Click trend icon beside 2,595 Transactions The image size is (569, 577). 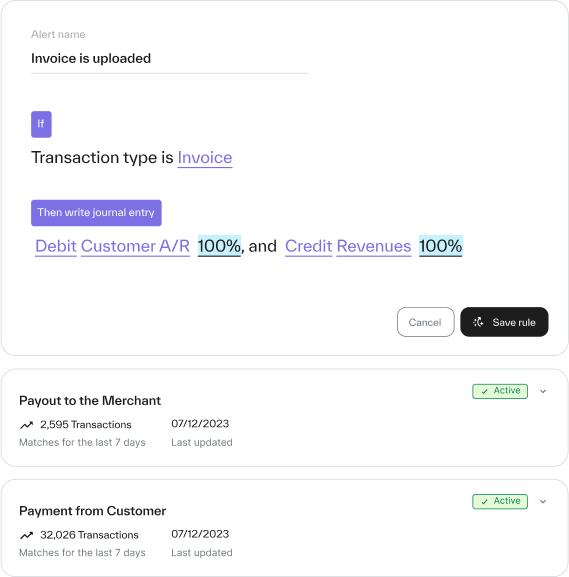26,425
